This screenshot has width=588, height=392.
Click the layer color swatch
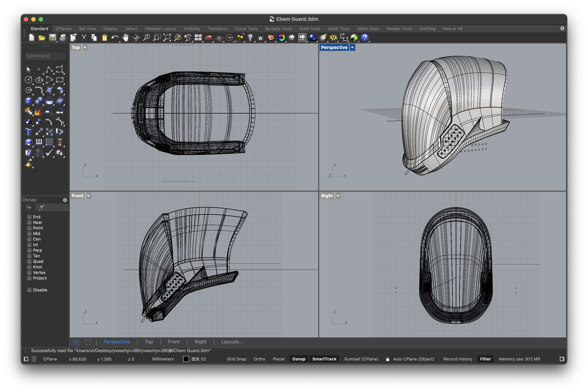pos(186,359)
